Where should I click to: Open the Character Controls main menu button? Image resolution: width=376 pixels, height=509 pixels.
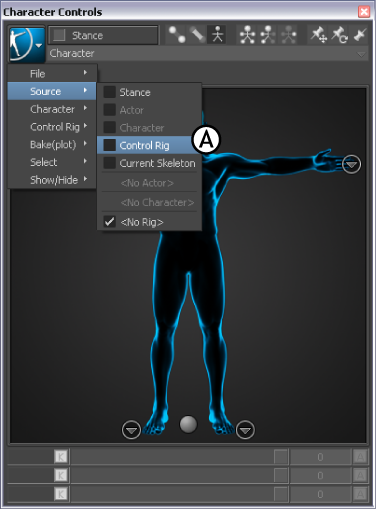click(x=27, y=45)
